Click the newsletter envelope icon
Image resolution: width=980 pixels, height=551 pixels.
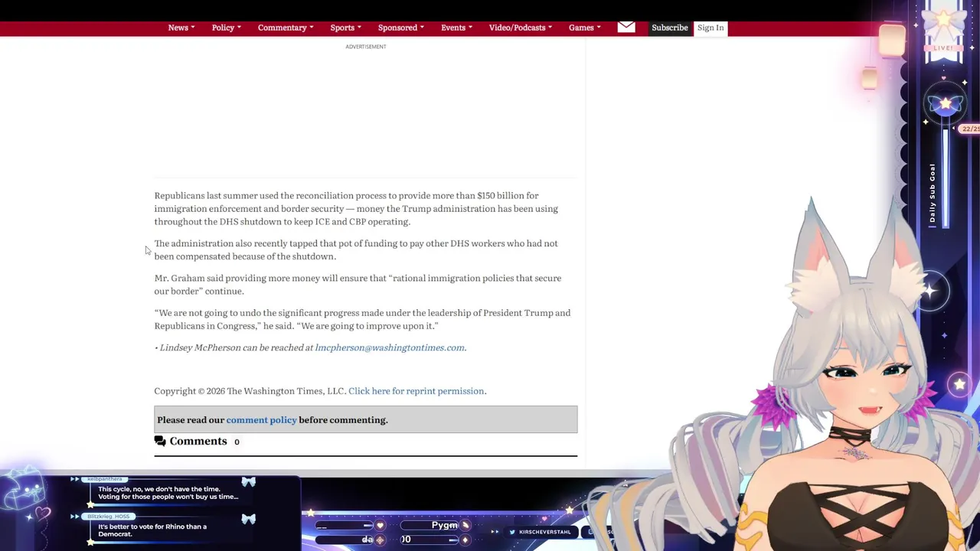click(x=626, y=28)
